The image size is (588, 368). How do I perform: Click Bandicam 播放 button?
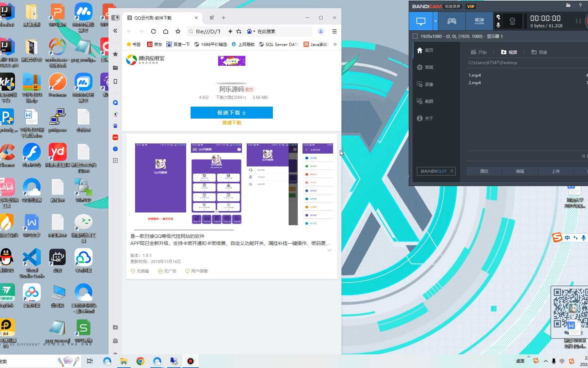484,171
